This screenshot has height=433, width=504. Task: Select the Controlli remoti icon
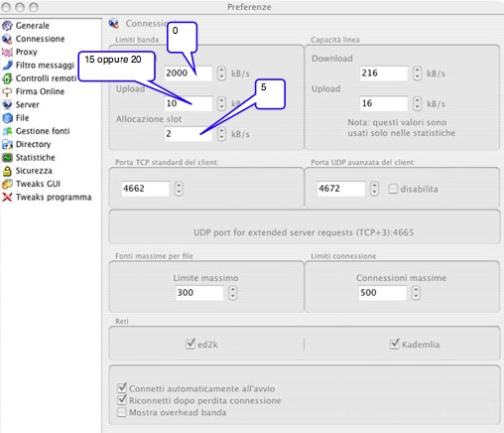(x=7, y=78)
